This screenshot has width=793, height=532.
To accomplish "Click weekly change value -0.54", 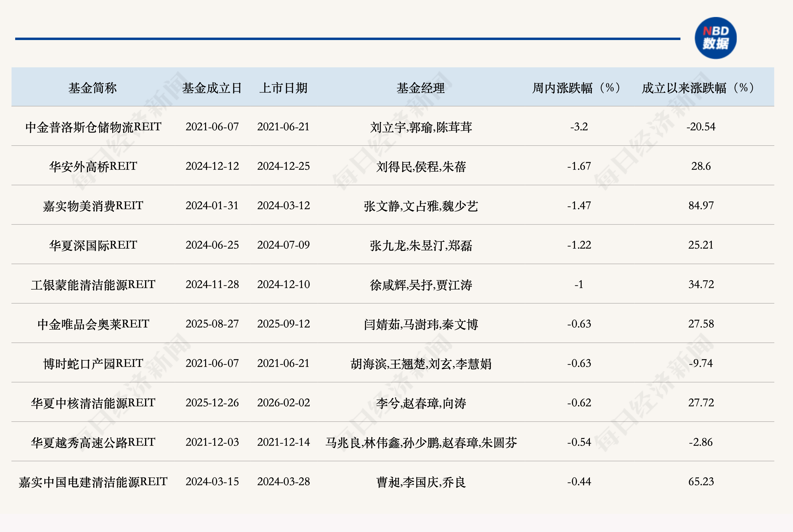I will coord(579,442).
